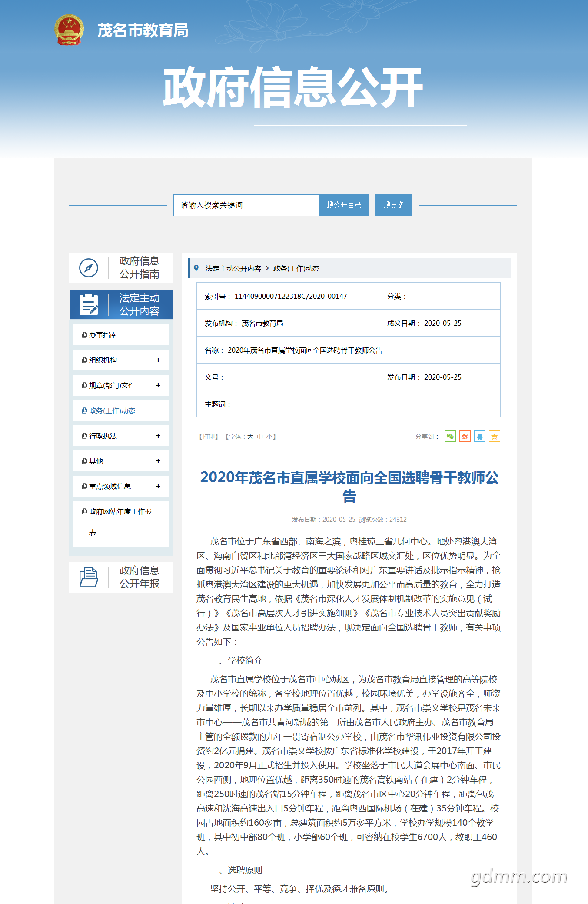Click the national emblem logo in header
Screen dimensions: 588x904
pos(69,30)
